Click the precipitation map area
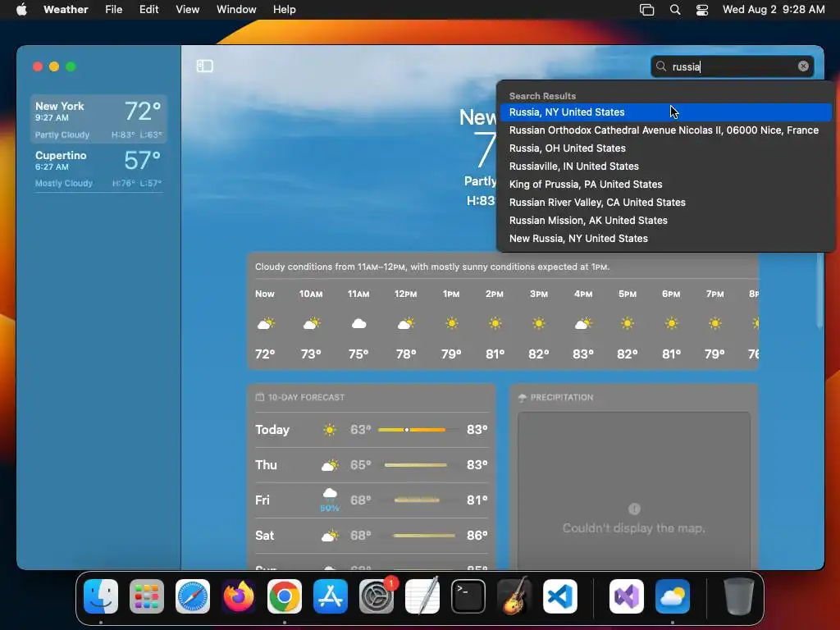The image size is (840, 630). pos(634,491)
